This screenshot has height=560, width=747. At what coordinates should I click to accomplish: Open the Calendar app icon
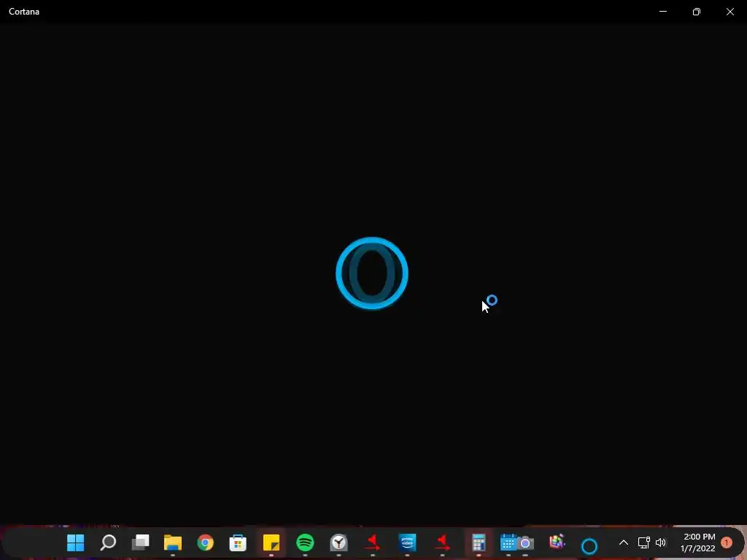[508, 542]
